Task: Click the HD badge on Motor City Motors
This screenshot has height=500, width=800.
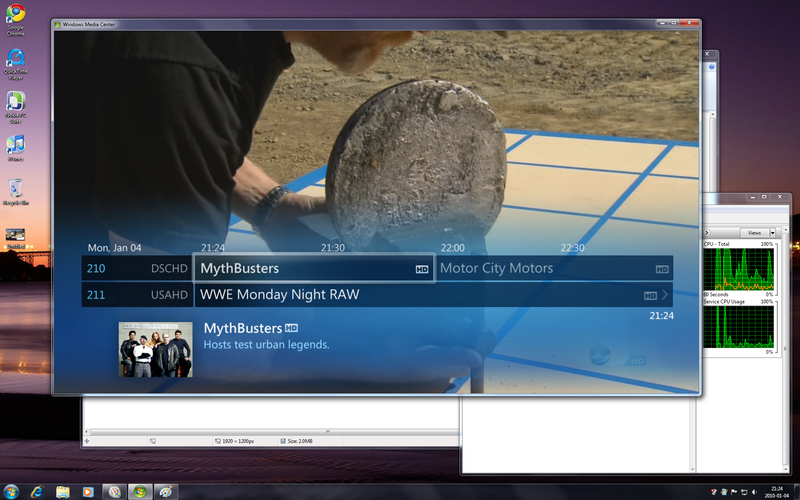Action: click(x=662, y=269)
